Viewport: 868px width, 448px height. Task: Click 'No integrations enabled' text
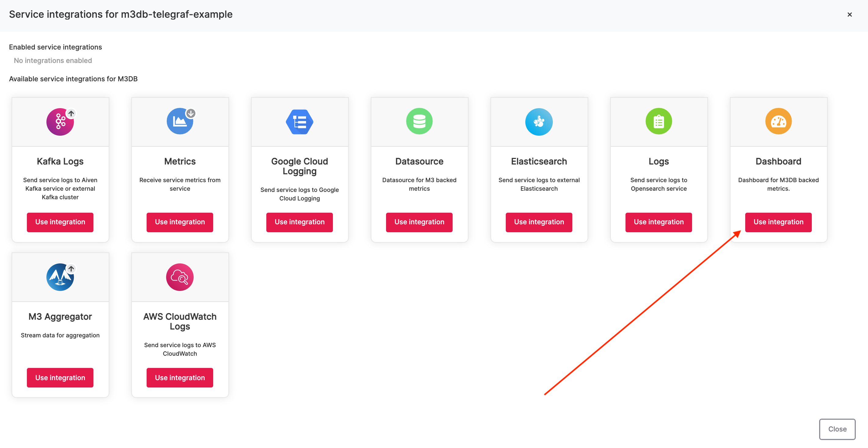(x=53, y=61)
